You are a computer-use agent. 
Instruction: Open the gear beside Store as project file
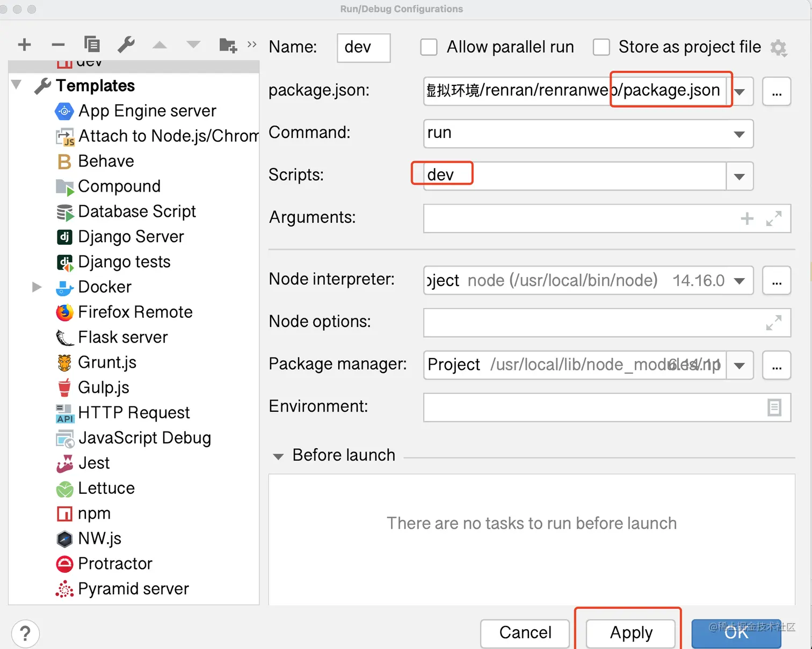click(779, 48)
